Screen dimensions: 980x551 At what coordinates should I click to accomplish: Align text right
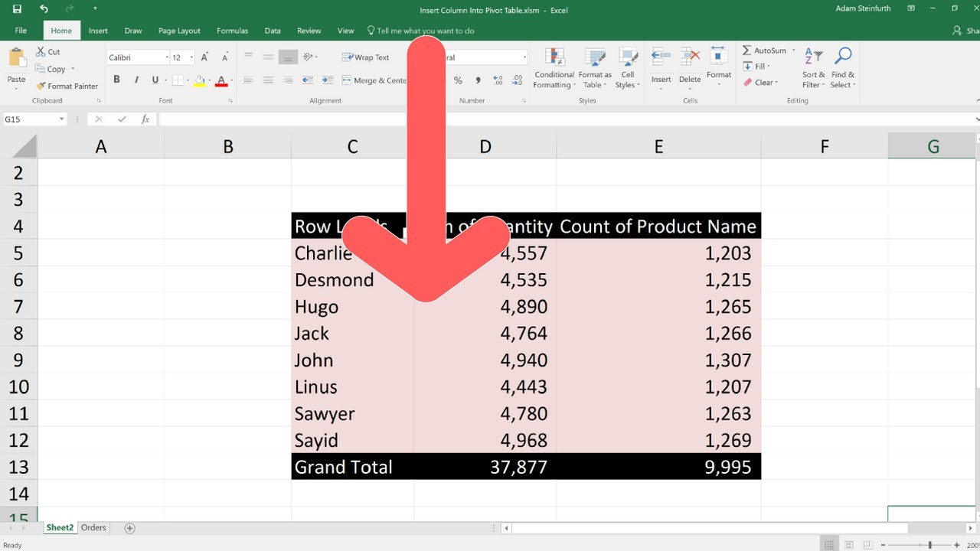pyautogui.click(x=288, y=80)
